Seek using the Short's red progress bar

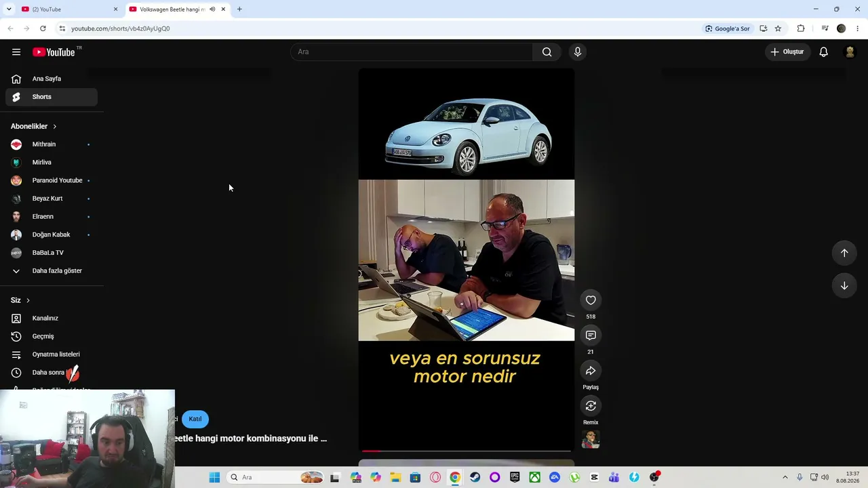click(466, 451)
